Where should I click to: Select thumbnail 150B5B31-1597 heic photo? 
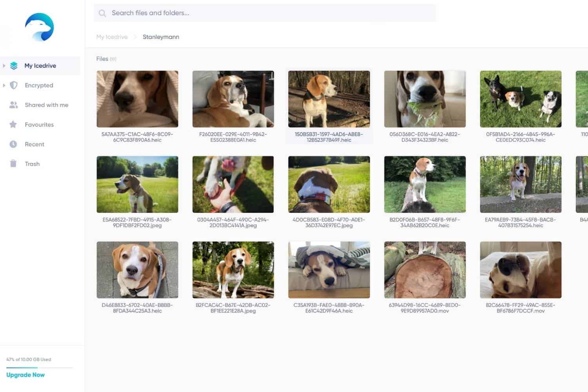(329, 99)
